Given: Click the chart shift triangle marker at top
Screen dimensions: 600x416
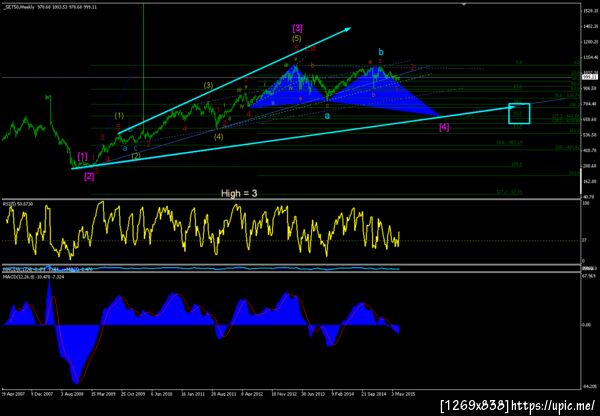Looking at the screenshot, I should click(x=464, y=4).
